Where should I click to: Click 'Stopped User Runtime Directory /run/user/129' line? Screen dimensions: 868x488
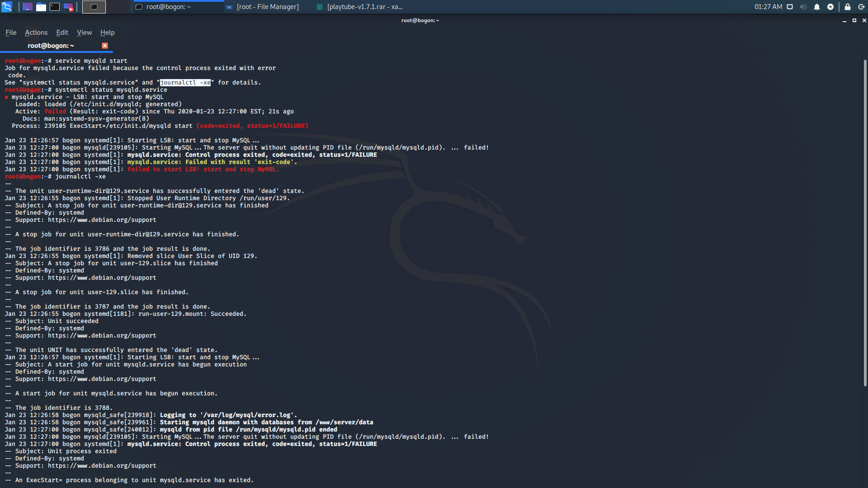point(147,198)
